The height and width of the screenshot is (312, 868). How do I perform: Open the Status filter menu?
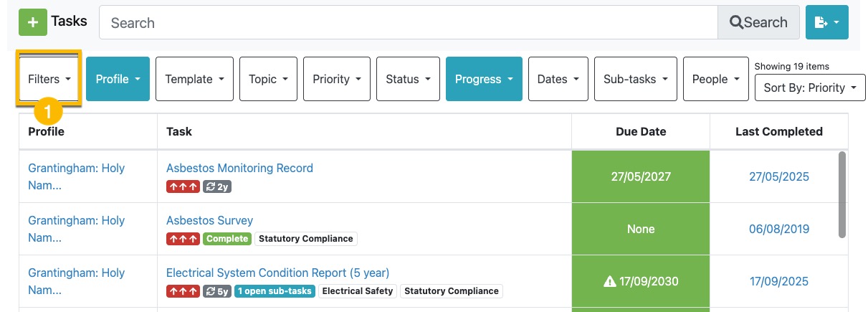pos(408,79)
